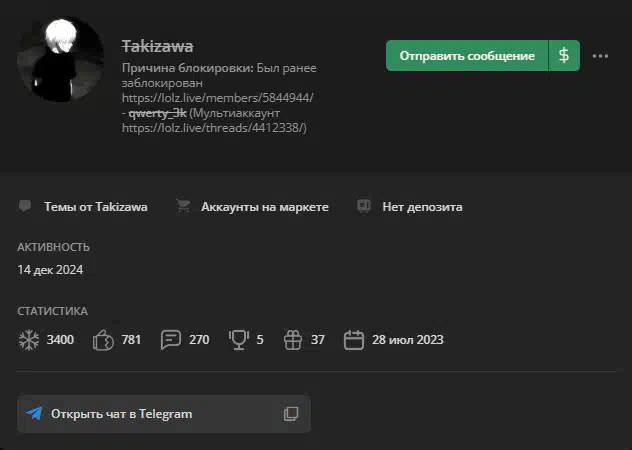Click the 3400 stat value
Image resolution: width=632 pixels, height=450 pixels.
pyautogui.click(x=60, y=340)
